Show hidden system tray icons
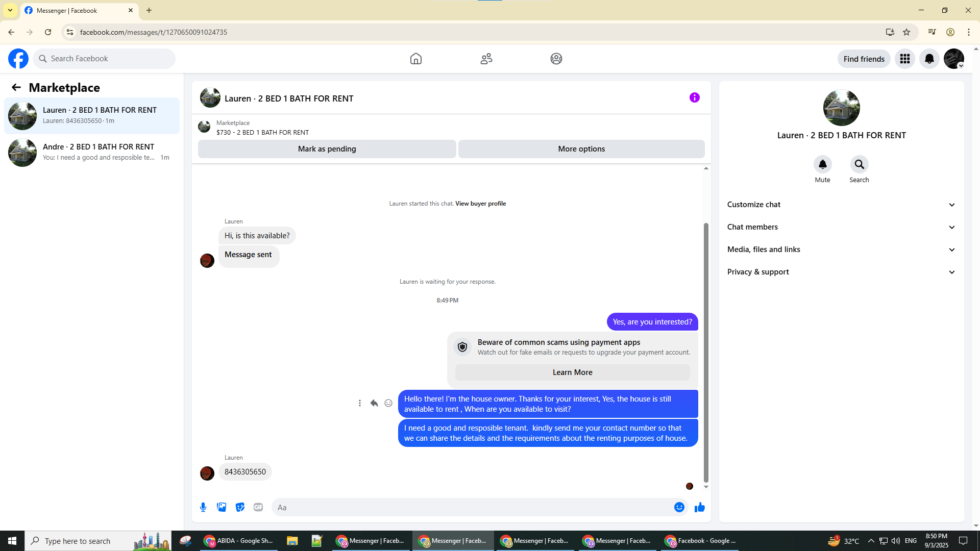Image resolution: width=980 pixels, height=551 pixels. coord(871,541)
